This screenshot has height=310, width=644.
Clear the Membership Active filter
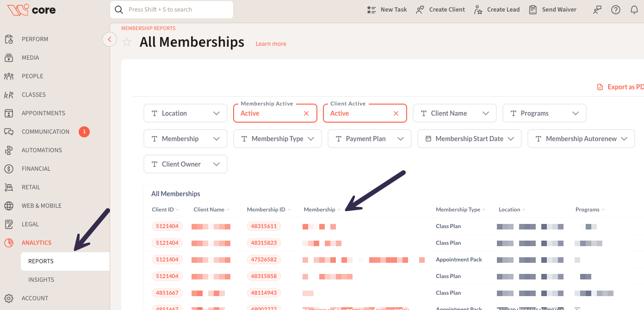coord(306,113)
